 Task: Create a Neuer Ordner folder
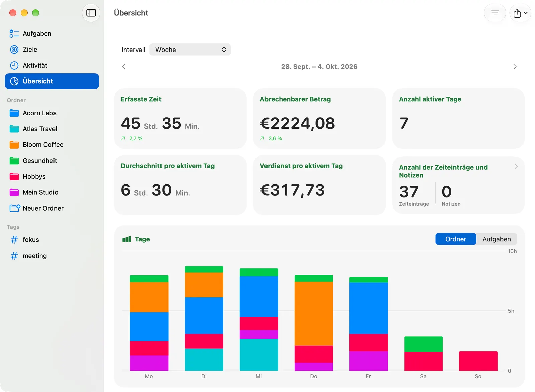[x=52, y=208]
